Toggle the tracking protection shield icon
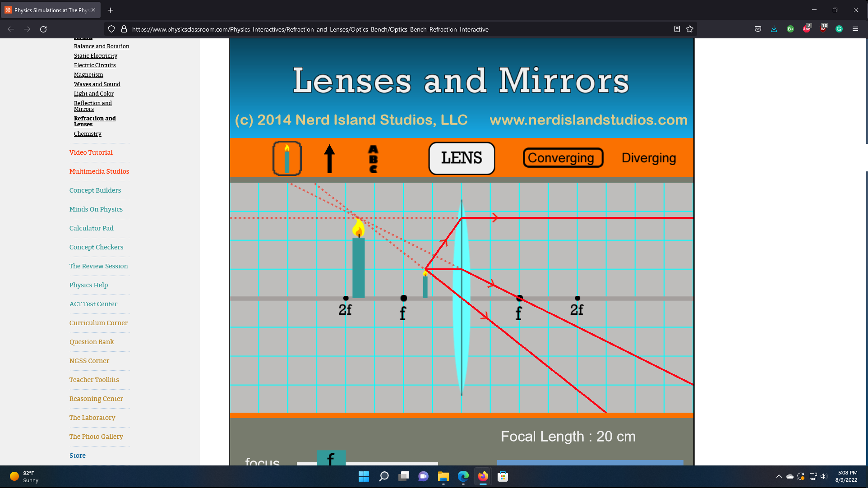The height and width of the screenshot is (488, 868). point(111,29)
